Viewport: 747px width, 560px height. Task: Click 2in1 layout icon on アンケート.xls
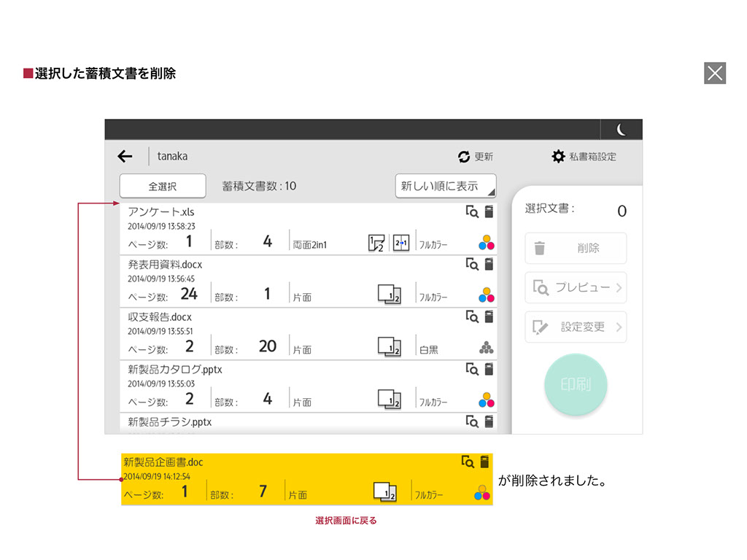click(x=400, y=244)
